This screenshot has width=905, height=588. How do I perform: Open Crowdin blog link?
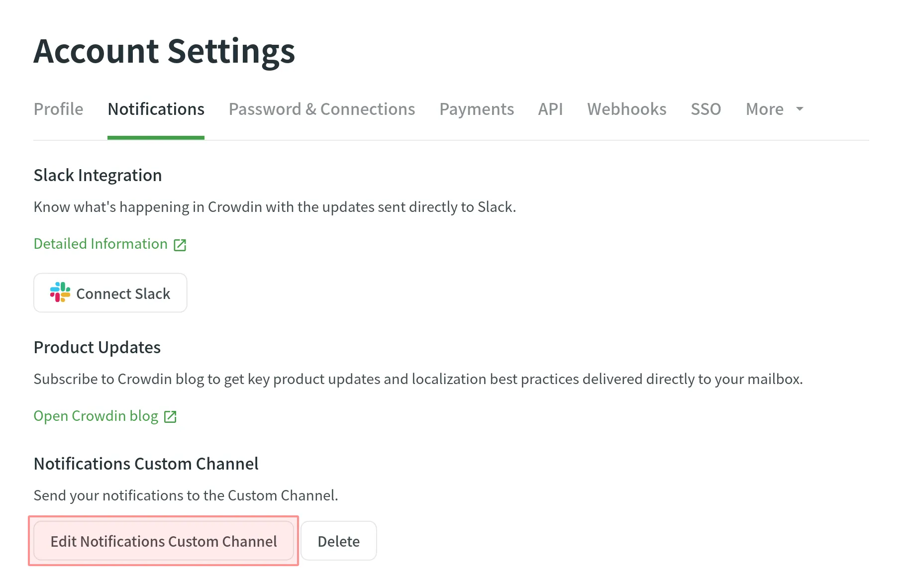click(x=96, y=416)
